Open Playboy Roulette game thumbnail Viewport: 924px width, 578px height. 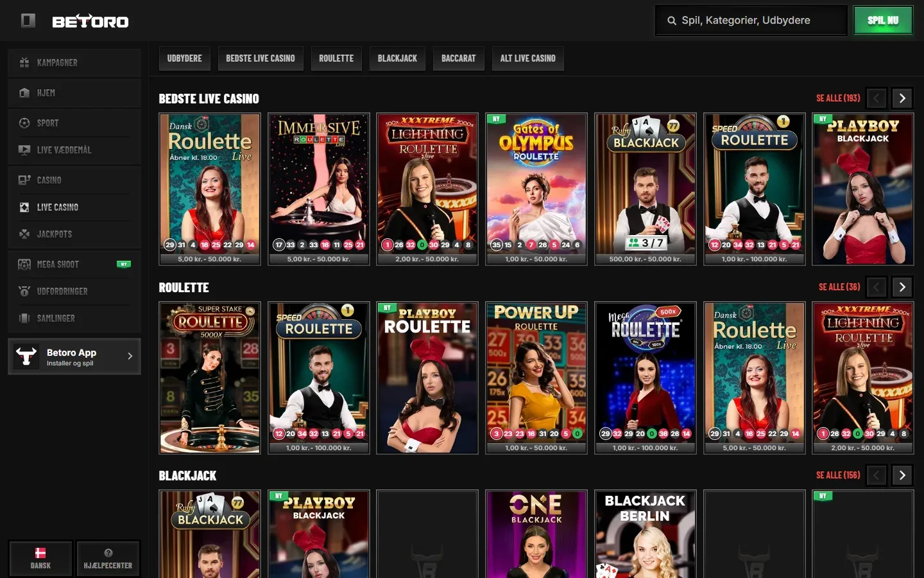tap(427, 378)
